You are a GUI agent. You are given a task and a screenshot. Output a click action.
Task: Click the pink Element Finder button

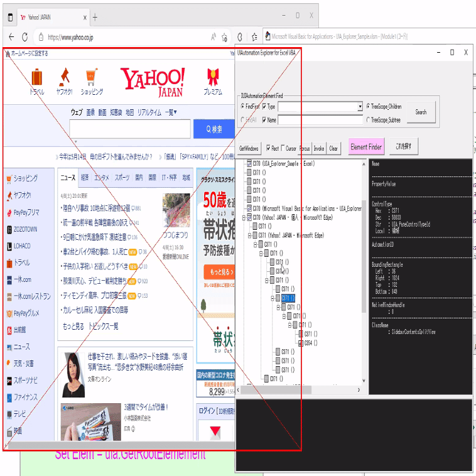[x=366, y=147]
